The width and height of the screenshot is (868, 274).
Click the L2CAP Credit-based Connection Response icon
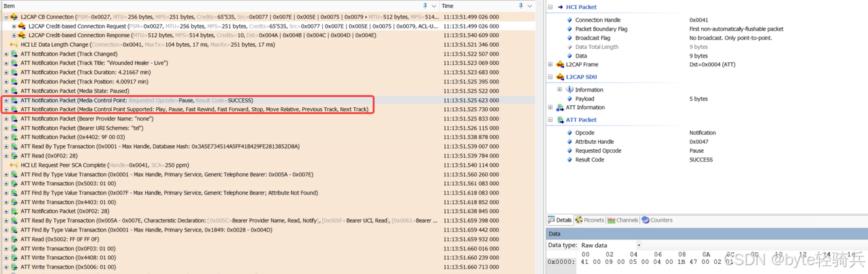22,35
